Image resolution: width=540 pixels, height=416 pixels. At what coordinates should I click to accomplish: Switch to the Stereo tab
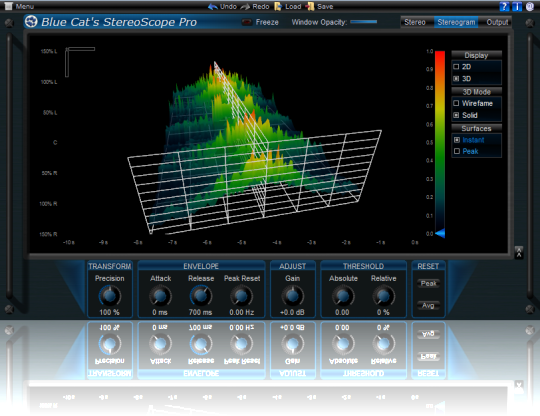415,22
